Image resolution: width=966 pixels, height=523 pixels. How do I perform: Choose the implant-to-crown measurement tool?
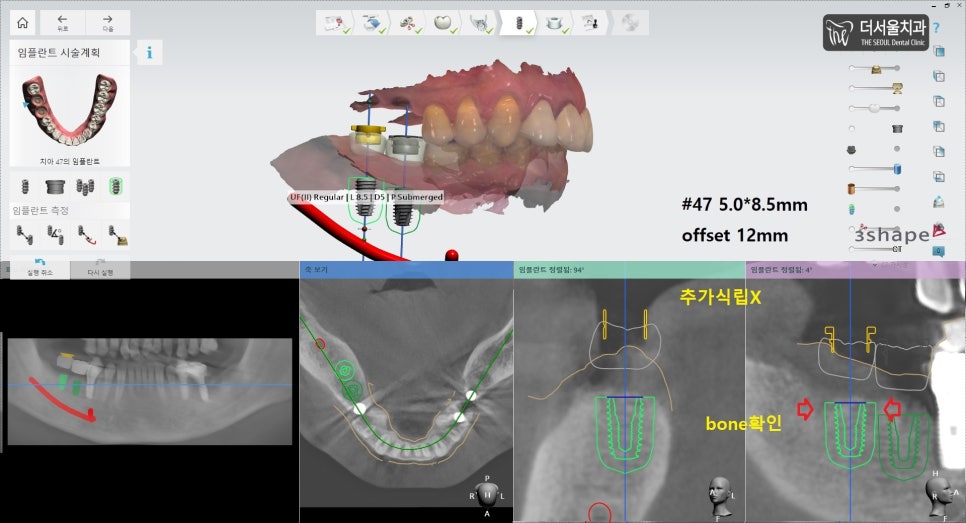point(118,235)
